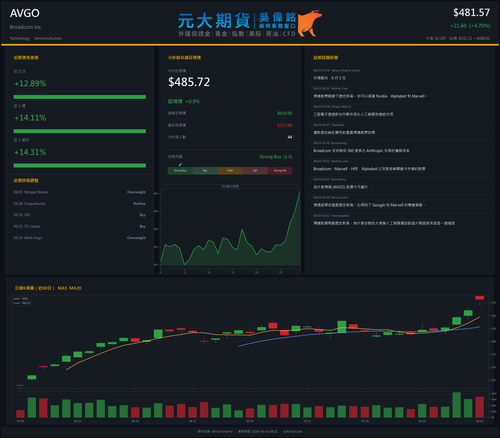Viewport: 500px width, 438px height.
Task: Select the Strong Buy segment of rating bar
Action: pyautogui.click(x=180, y=171)
